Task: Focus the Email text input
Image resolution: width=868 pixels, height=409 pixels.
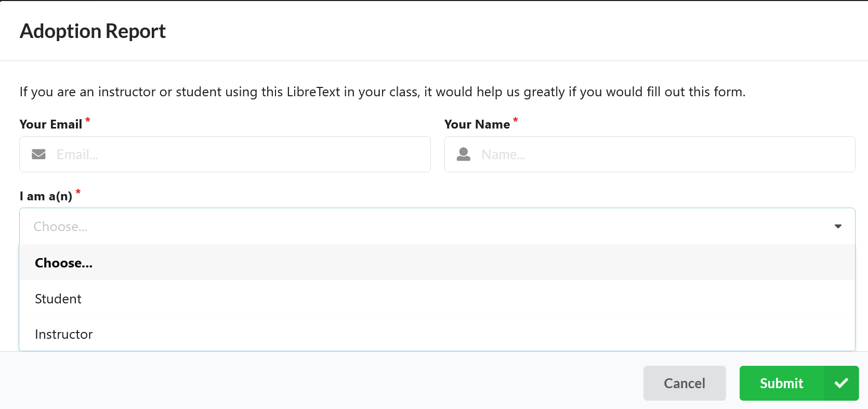Action: (x=239, y=155)
